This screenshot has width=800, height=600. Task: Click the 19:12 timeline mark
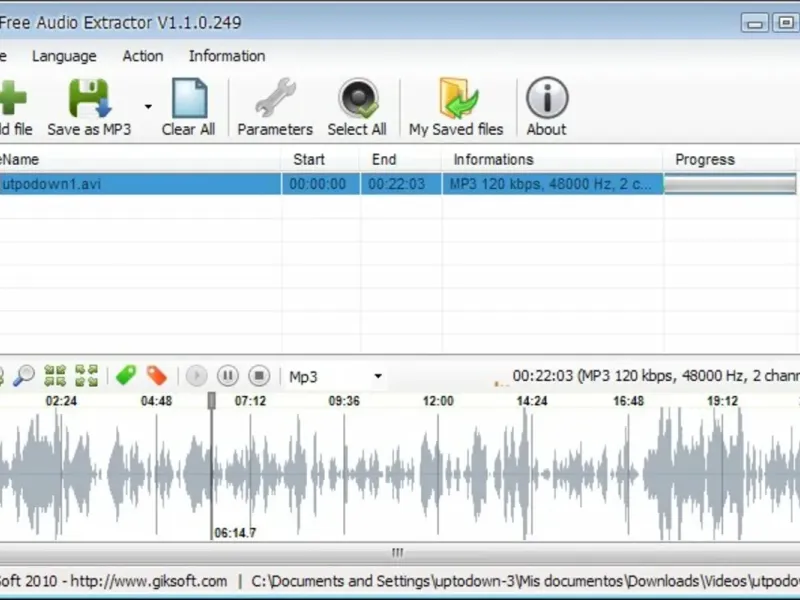pos(722,401)
